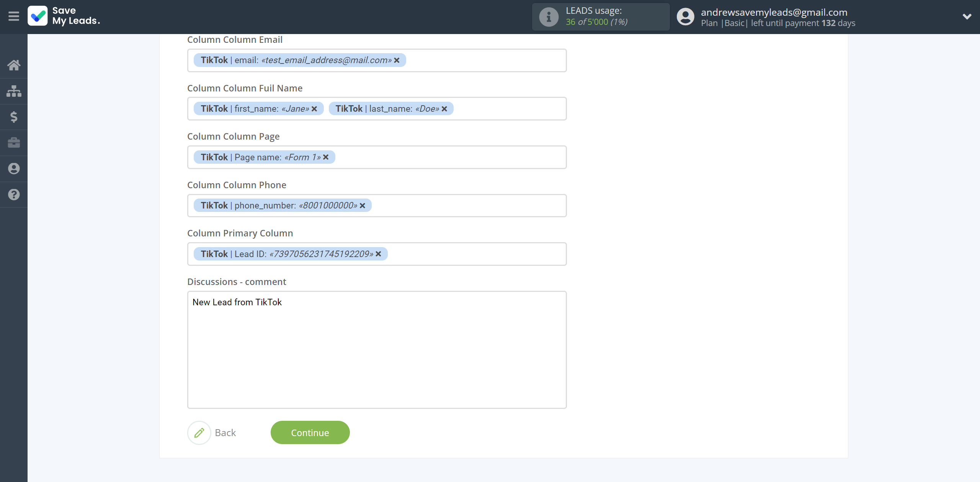The image size is (980, 482).
Task: Click the Column Page input field
Action: (x=377, y=157)
